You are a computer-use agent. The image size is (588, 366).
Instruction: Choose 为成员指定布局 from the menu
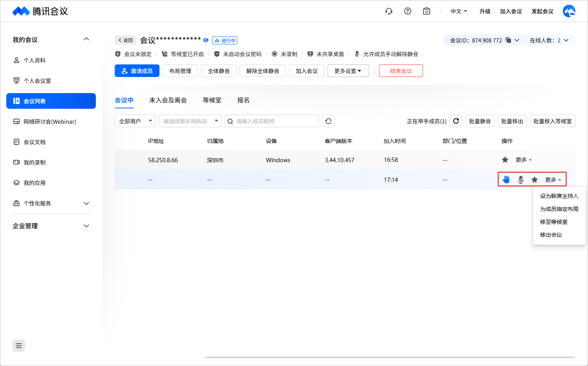[x=559, y=209]
